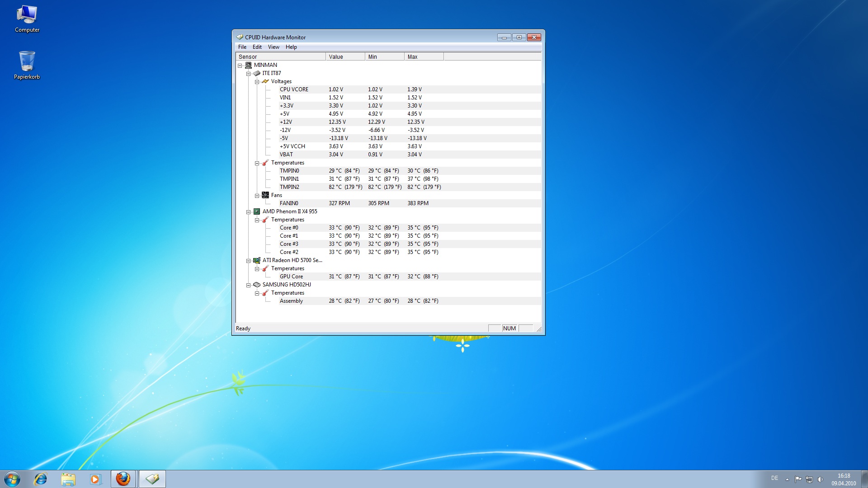
Task: Launch Internet Explorer from the taskbar
Action: (x=41, y=479)
